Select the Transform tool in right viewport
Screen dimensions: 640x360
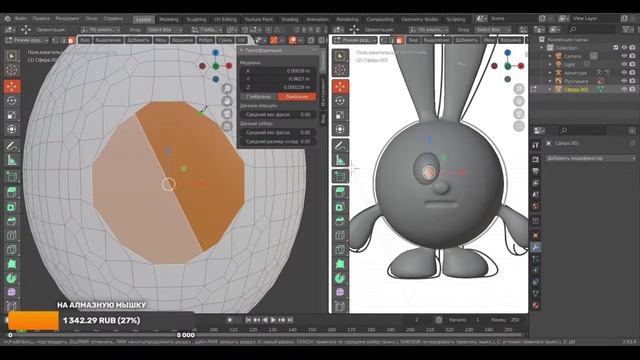point(340,129)
